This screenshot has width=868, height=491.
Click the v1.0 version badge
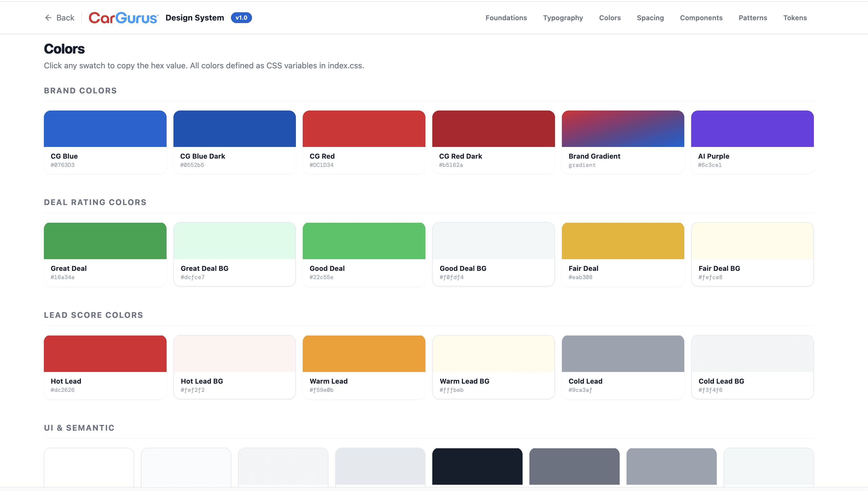241,18
